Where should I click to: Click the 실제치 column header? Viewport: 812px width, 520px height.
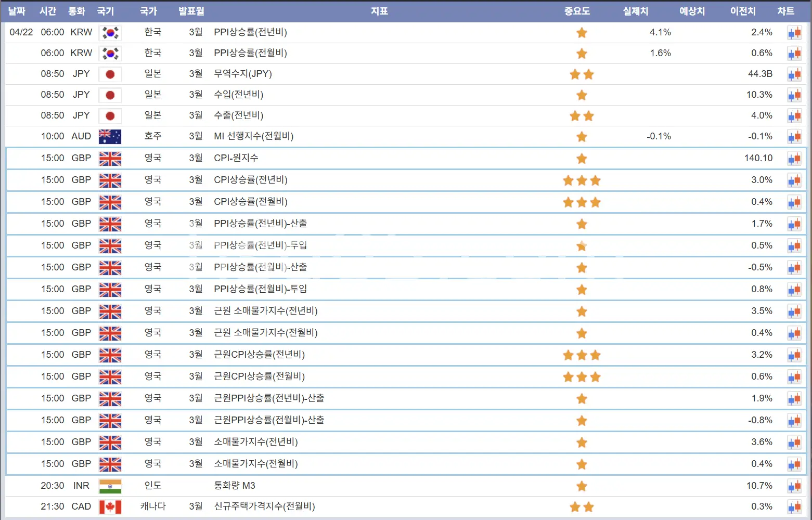point(636,11)
